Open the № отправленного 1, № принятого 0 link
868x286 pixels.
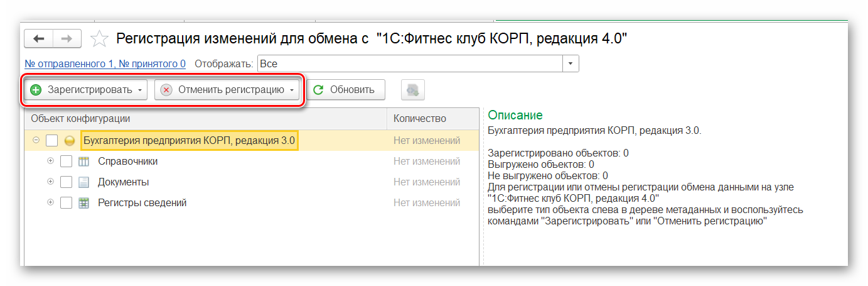105,63
